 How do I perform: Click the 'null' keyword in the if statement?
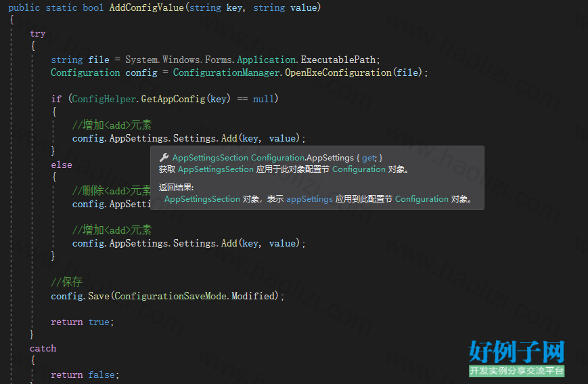264,99
